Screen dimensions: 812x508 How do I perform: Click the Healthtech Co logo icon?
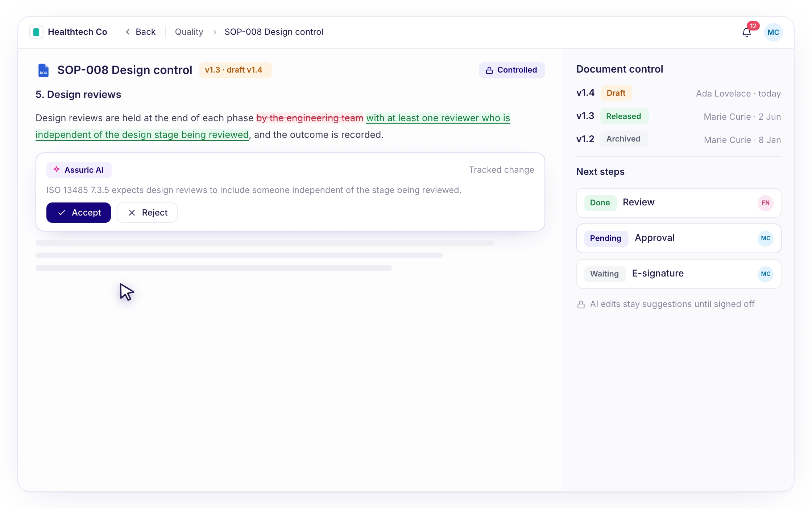pyautogui.click(x=36, y=32)
